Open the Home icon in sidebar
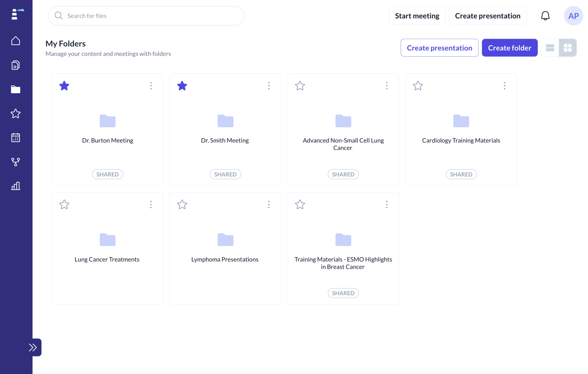The width and height of the screenshot is (588, 374). 16,41
